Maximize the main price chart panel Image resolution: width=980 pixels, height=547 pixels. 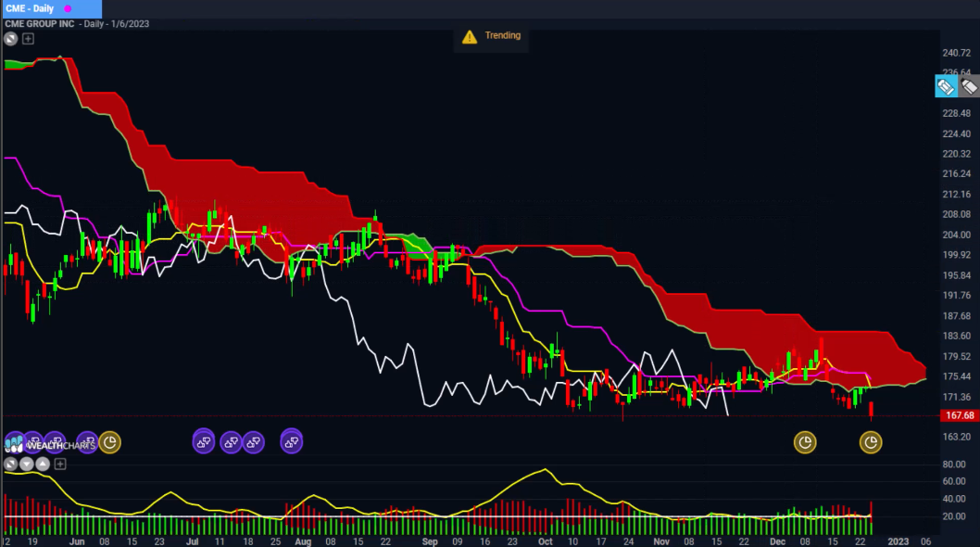pyautogui.click(x=10, y=39)
